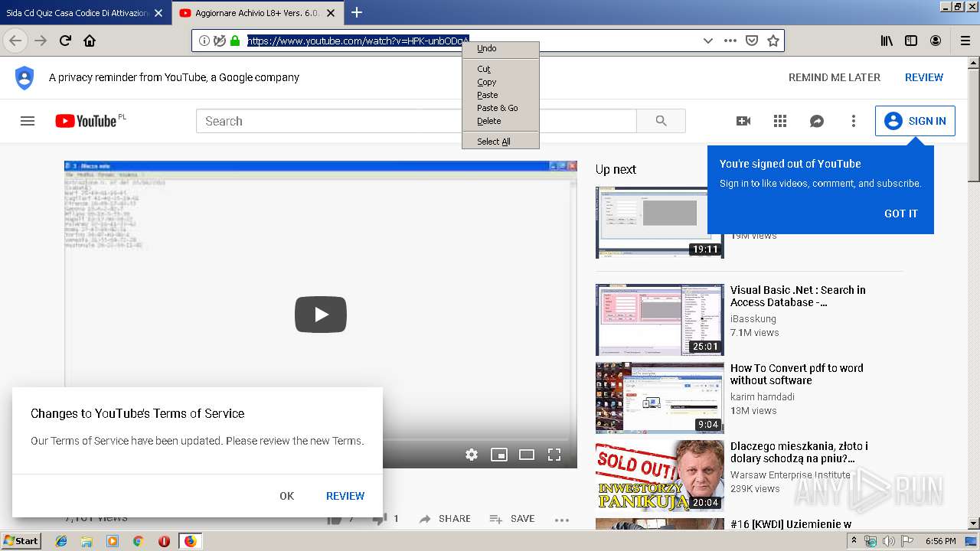Screen dimensions: 980x551
Task: Open page actions three-dot menu
Action: coord(730,41)
